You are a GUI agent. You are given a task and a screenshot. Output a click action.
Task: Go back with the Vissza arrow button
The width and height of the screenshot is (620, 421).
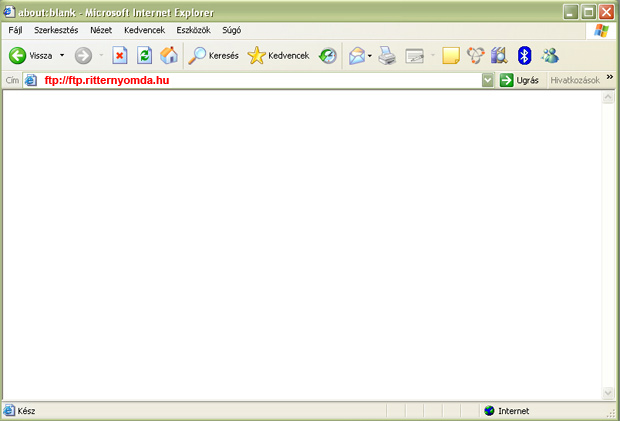[30, 56]
